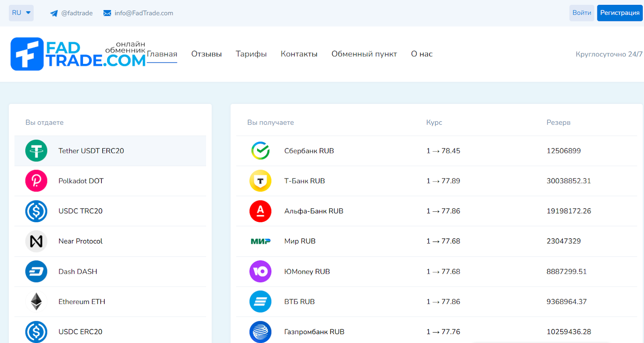Click the Telegram paper-plane icon
This screenshot has width=644, height=343.
pyautogui.click(x=54, y=13)
